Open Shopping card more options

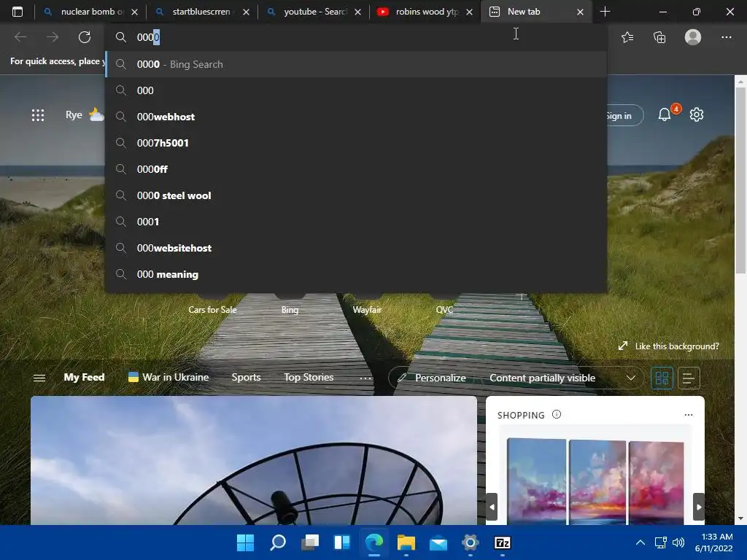689,415
